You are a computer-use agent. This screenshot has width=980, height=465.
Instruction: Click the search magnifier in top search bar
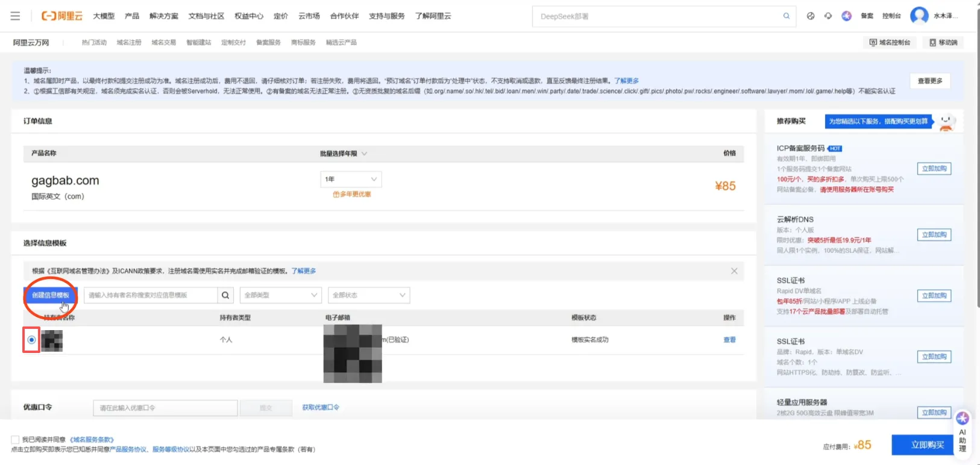pos(786,16)
